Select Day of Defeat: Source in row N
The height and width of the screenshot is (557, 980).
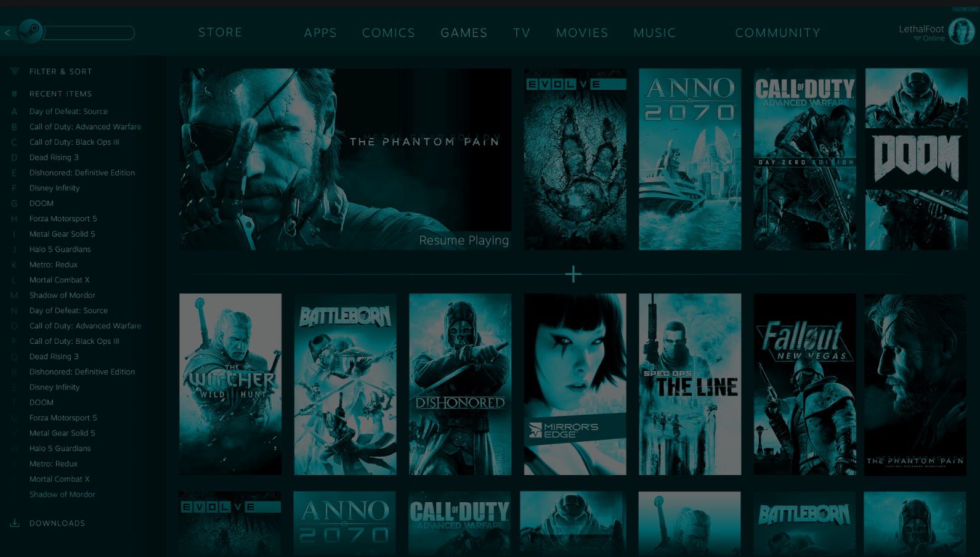[x=68, y=311]
